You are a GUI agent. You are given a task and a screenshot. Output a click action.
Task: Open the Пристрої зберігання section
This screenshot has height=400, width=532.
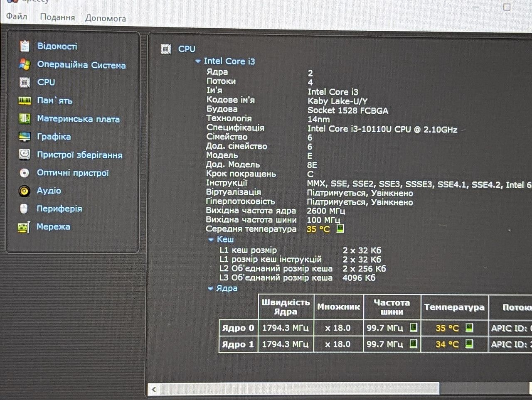80,155
